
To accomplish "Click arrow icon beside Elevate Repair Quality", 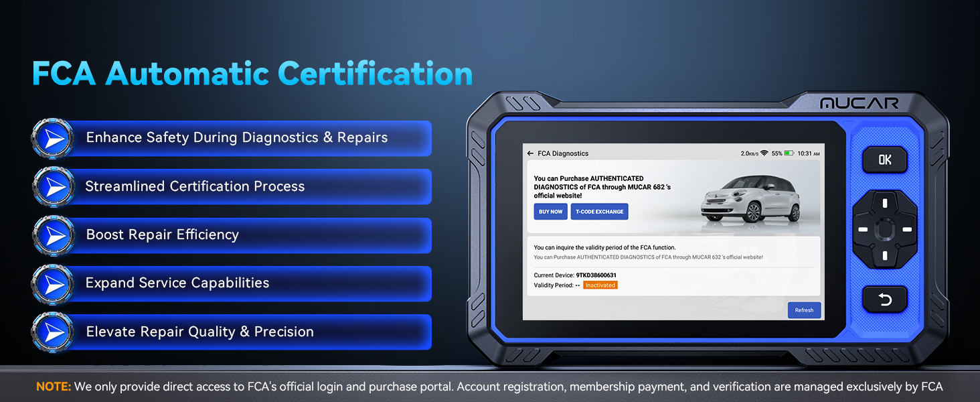I will tap(52, 332).
